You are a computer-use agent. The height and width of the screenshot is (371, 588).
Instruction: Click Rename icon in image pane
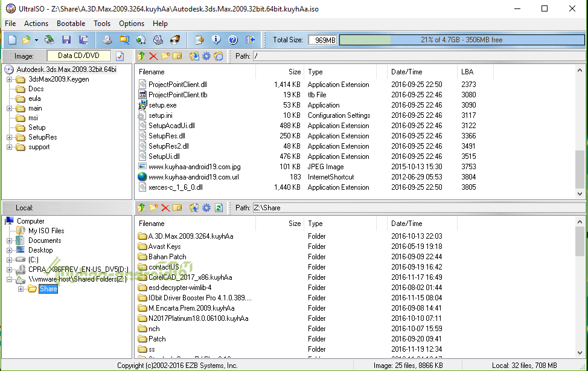tap(177, 56)
